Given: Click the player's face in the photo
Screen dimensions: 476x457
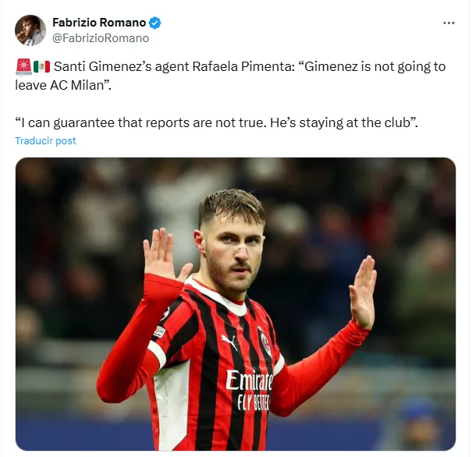Looking at the screenshot, I should click(234, 252).
